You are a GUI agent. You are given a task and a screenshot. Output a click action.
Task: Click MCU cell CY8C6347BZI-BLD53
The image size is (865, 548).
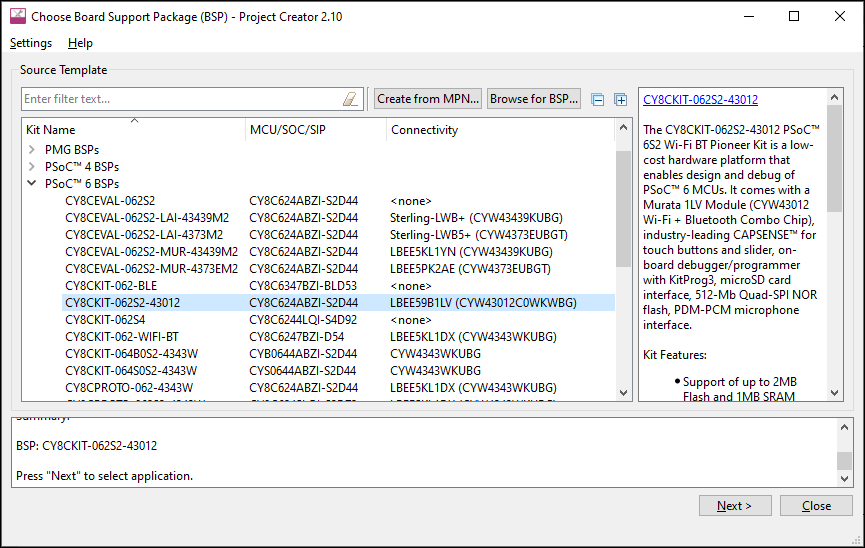coord(303,286)
